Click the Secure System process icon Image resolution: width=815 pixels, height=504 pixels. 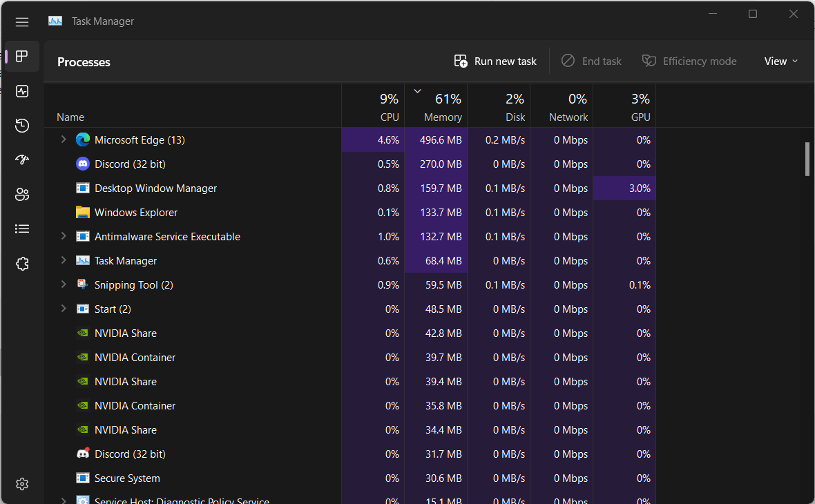pos(83,478)
